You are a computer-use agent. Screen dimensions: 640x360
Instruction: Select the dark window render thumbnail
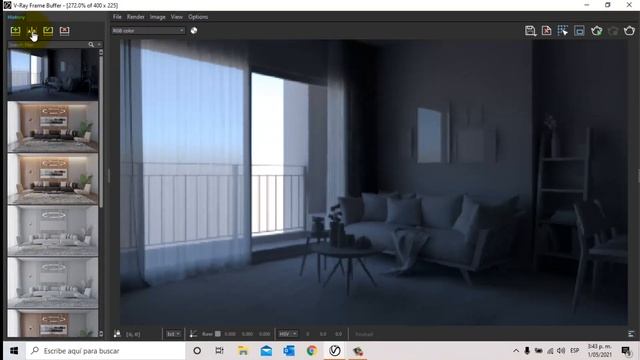(x=53, y=75)
